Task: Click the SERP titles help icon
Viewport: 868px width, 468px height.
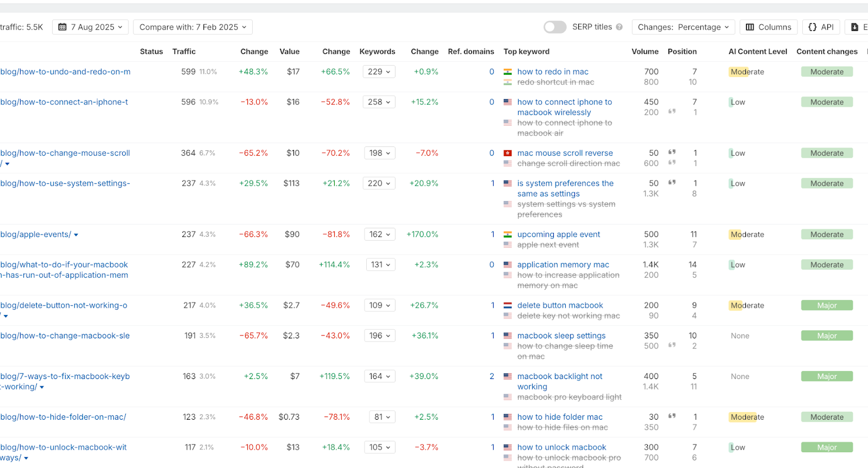Action: [x=619, y=27]
